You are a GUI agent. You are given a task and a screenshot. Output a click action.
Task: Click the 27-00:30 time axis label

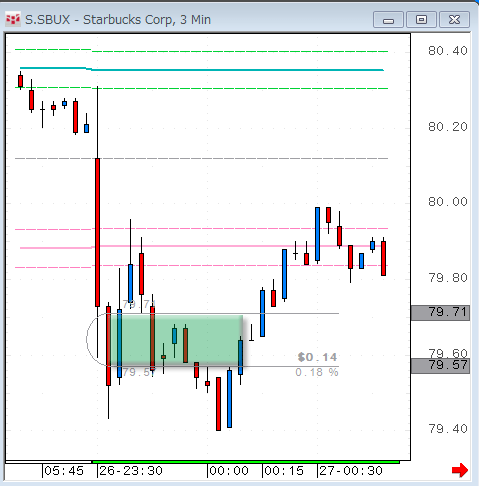[x=351, y=471]
